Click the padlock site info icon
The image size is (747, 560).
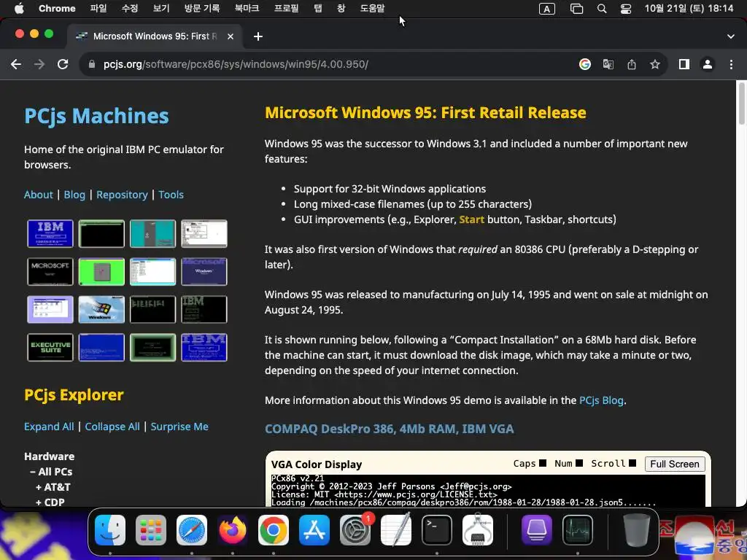point(92,64)
